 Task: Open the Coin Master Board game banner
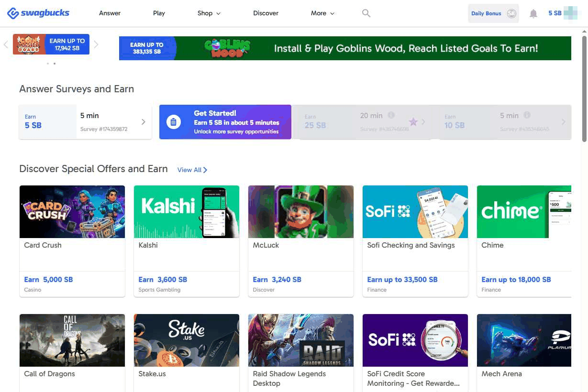pyautogui.click(x=51, y=44)
